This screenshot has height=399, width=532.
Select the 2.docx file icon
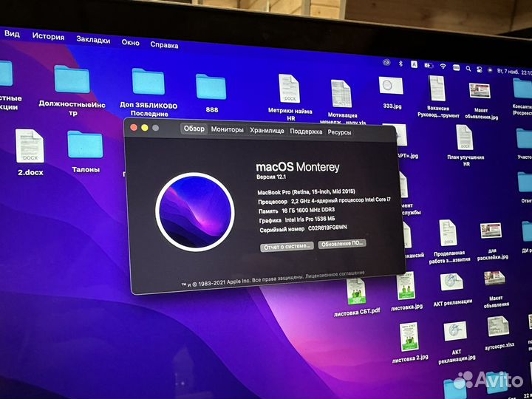tap(30, 146)
